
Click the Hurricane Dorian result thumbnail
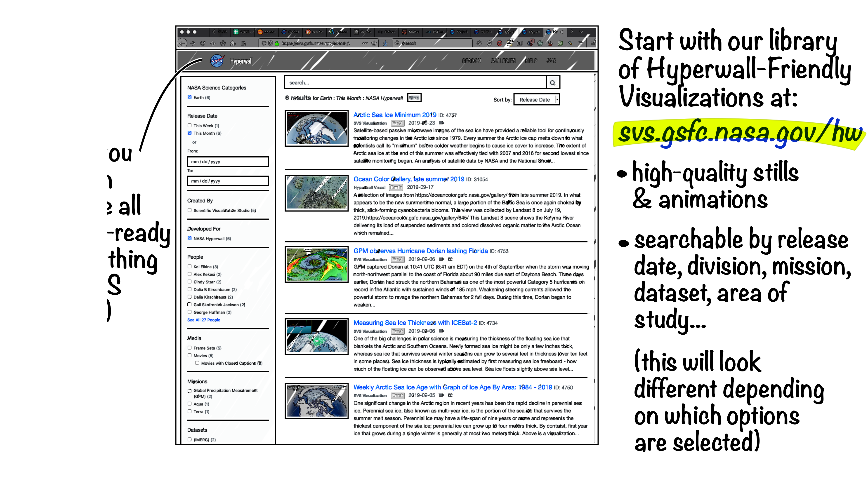click(x=316, y=264)
